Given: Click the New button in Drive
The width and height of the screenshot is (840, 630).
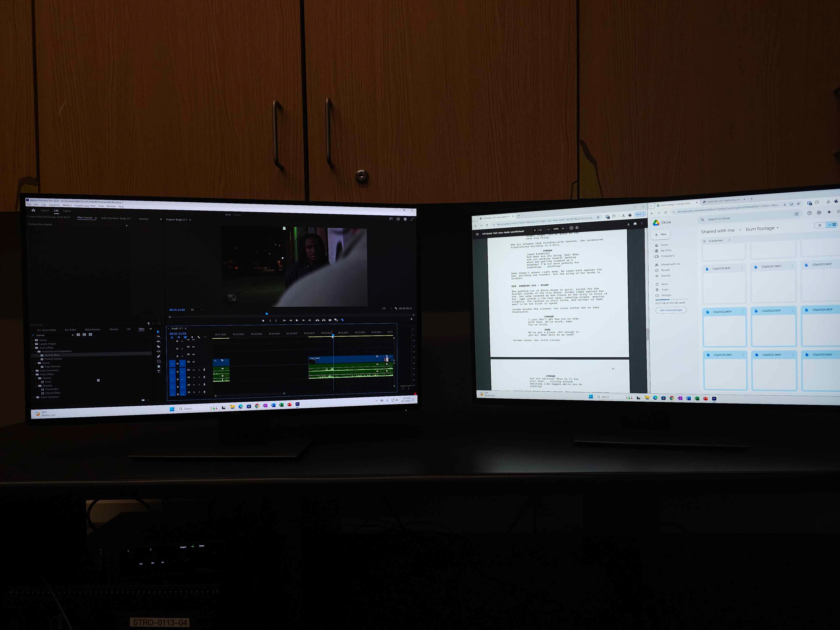Looking at the screenshot, I should 661,234.
